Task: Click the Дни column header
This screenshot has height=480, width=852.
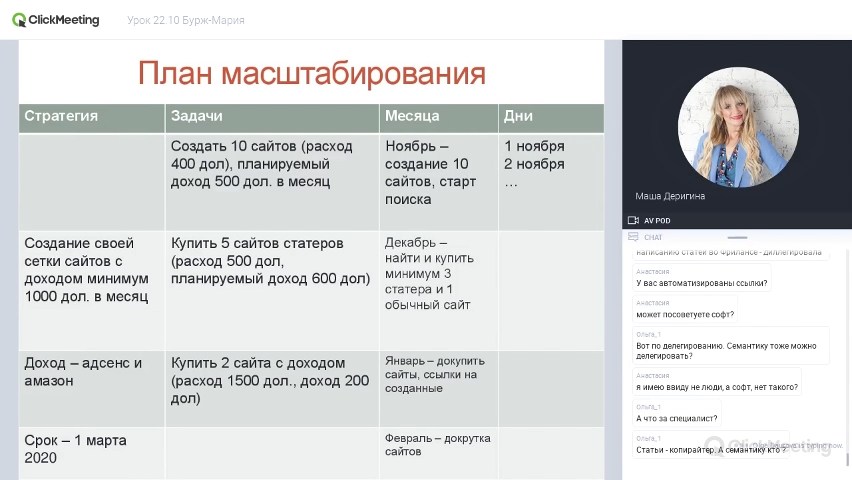Action: [x=551, y=118]
